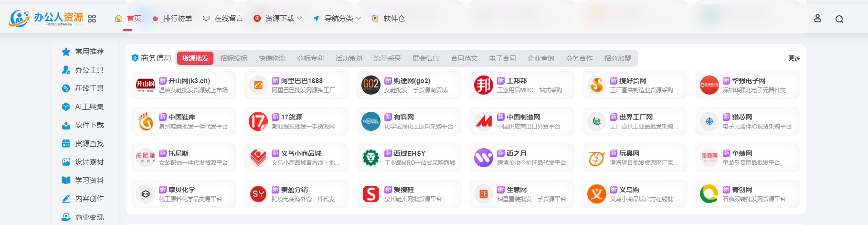The height and width of the screenshot is (225, 868).
Task: Click the 办公人资源 site logo
Action: tap(46, 18)
